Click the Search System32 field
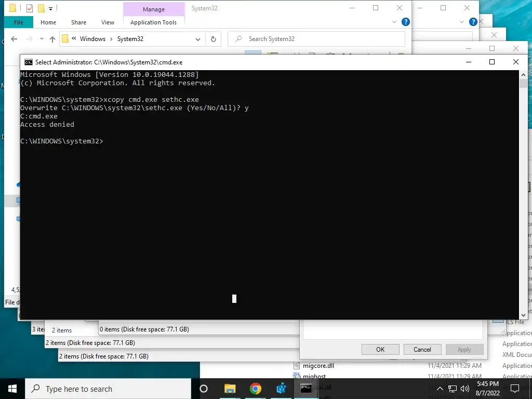This screenshot has width=532, height=399. (x=316, y=39)
